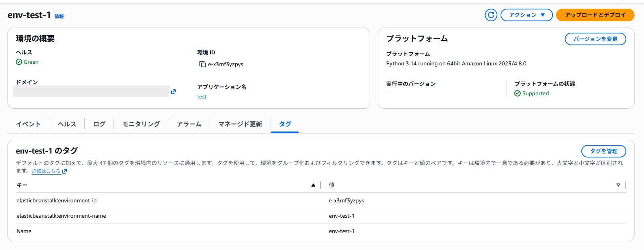Open the アクション dropdown menu
Image resolution: width=644 pixels, height=250 pixels.
[x=527, y=15]
